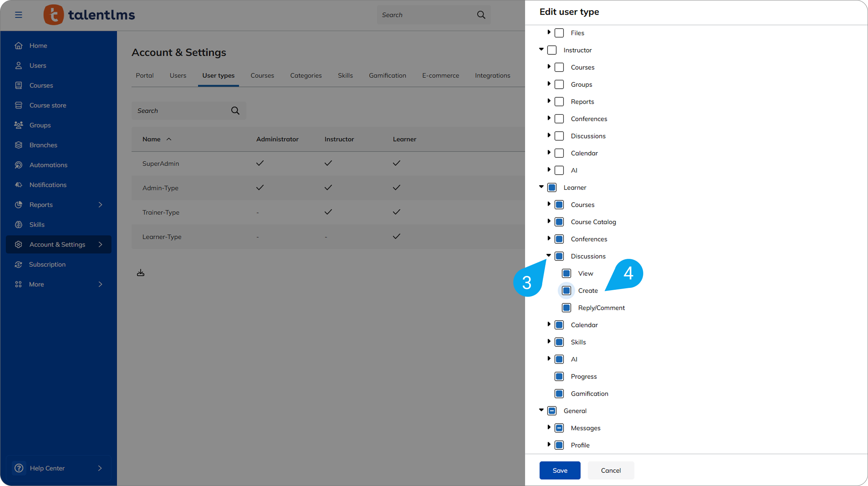
Task: Click the top search magnifier icon
Action: [481, 15]
